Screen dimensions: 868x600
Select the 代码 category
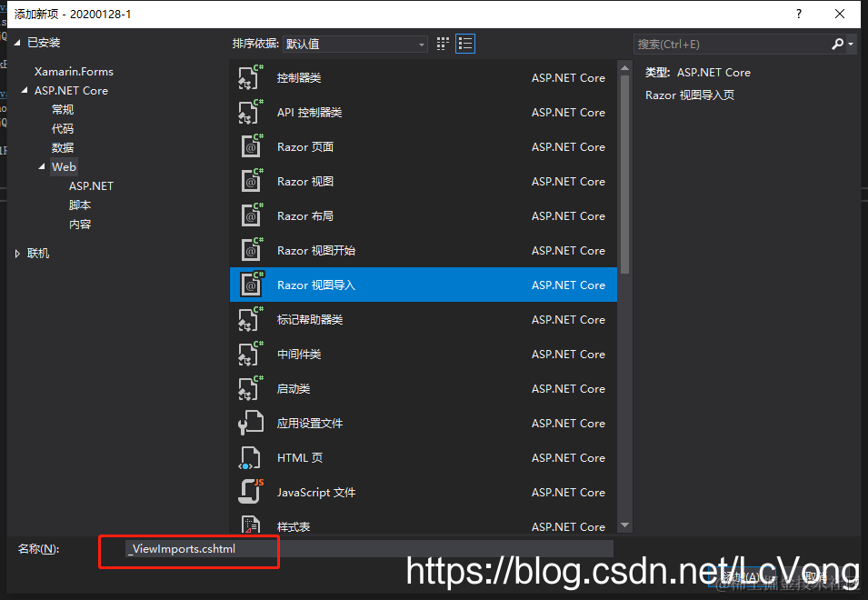click(63, 128)
